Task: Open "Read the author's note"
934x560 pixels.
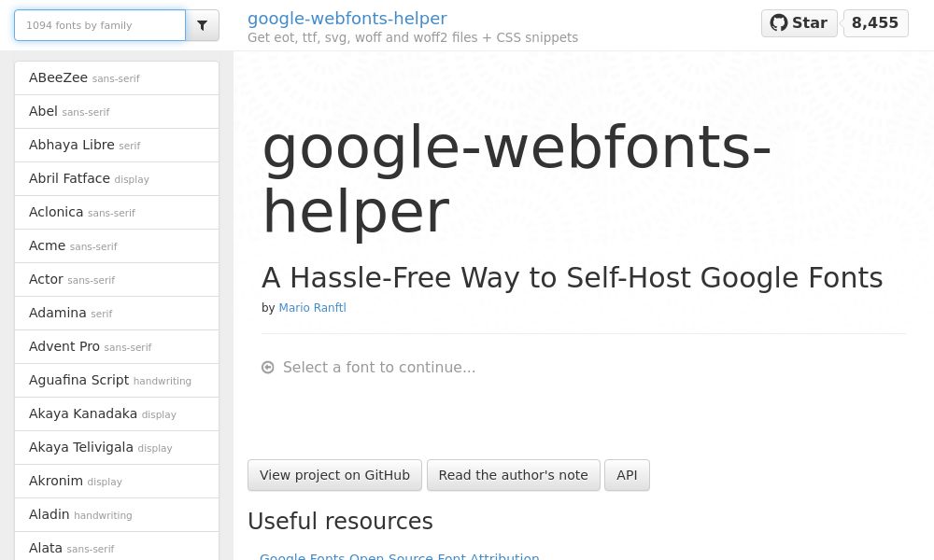Action: coord(513,475)
